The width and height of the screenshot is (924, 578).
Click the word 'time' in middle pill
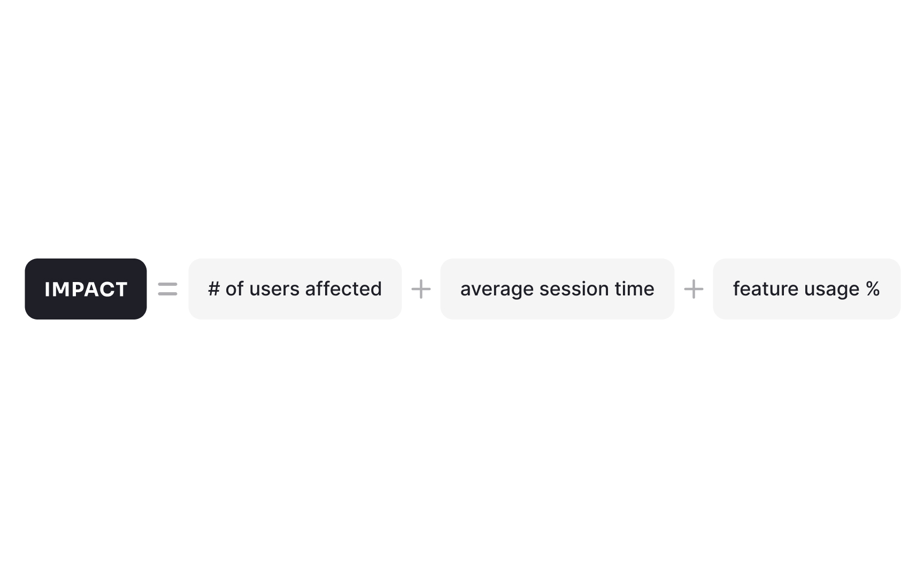click(634, 289)
